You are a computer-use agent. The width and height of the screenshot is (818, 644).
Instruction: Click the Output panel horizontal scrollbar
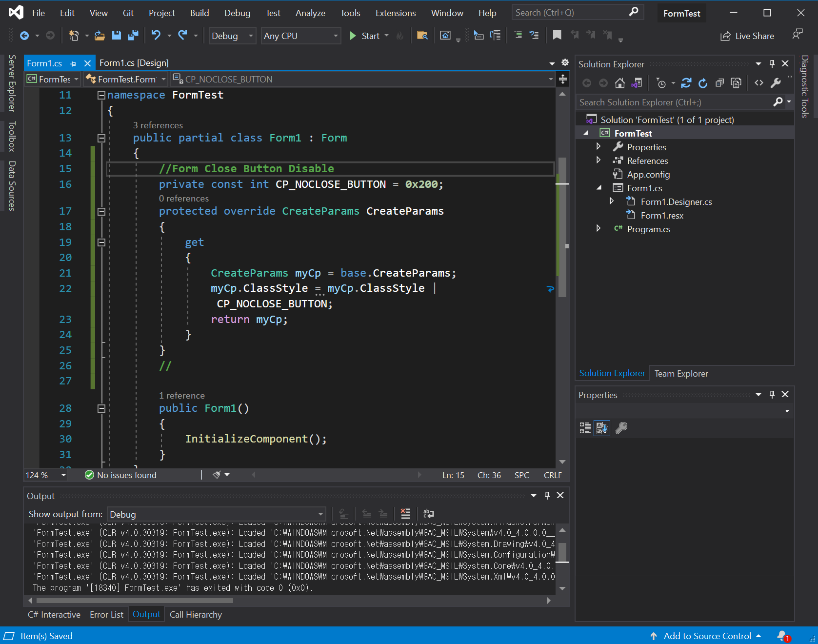coord(135,601)
